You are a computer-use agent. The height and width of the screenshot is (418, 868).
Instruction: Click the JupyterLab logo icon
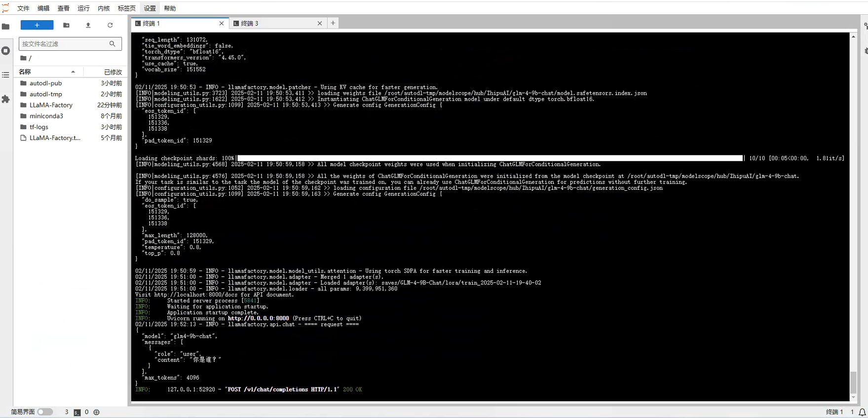5,8
